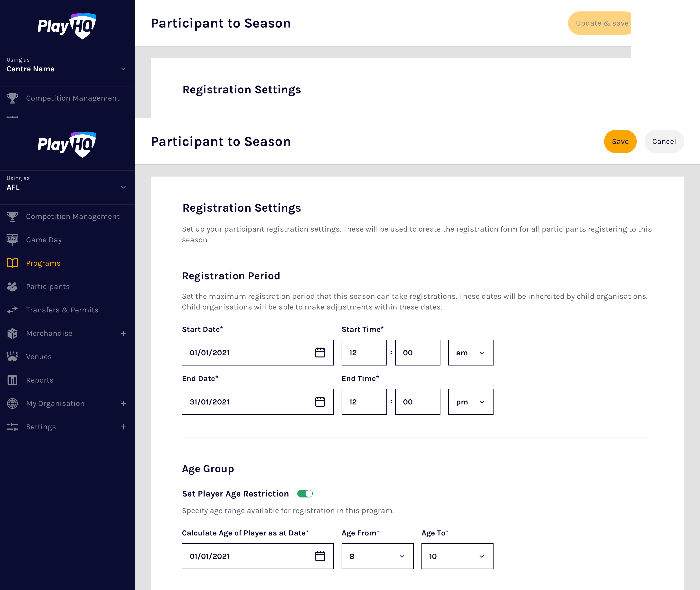The width and height of the screenshot is (700, 590).
Task: Click the Transfers & Permits arrows icon
Action: coord(12,310)
